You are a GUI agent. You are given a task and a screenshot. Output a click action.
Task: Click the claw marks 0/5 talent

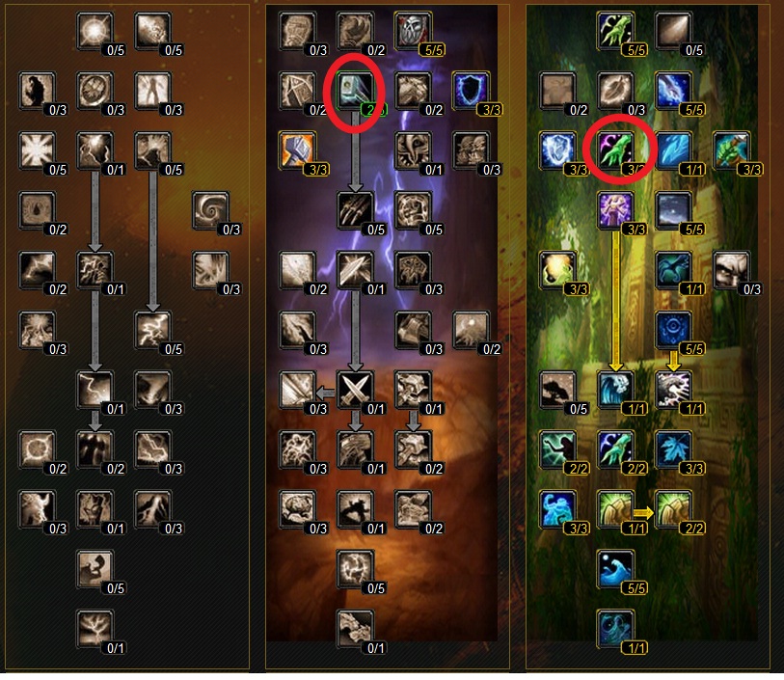pyautogui.click(x=355, y=209)
